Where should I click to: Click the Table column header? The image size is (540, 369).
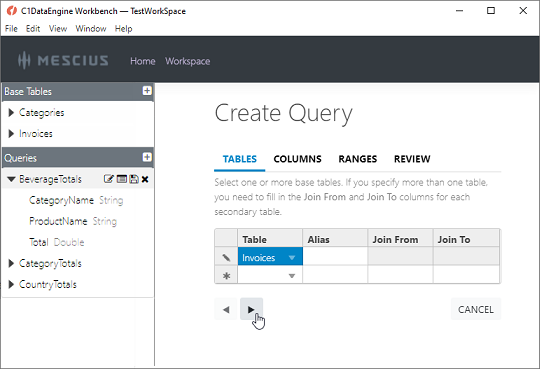click(x=270, y=239)
